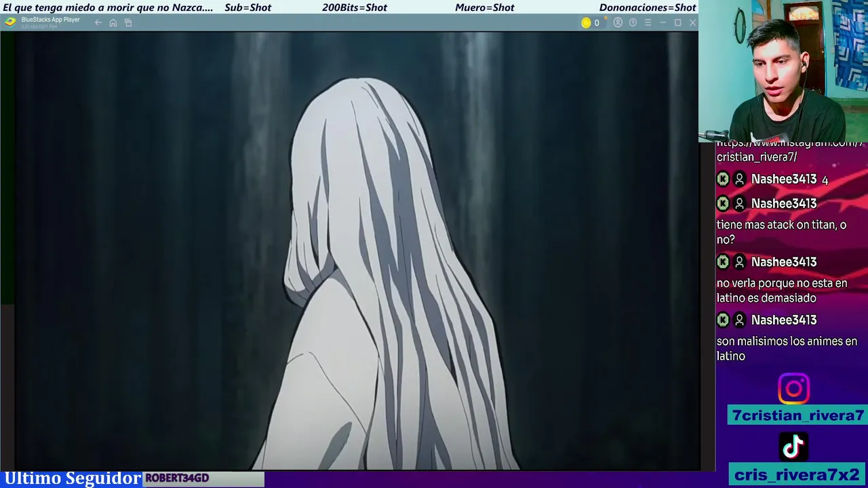Click the message 'son malisimos los animes en latino'
The width and height of the screenshot is (868, 488).
(x=787, y=348)
